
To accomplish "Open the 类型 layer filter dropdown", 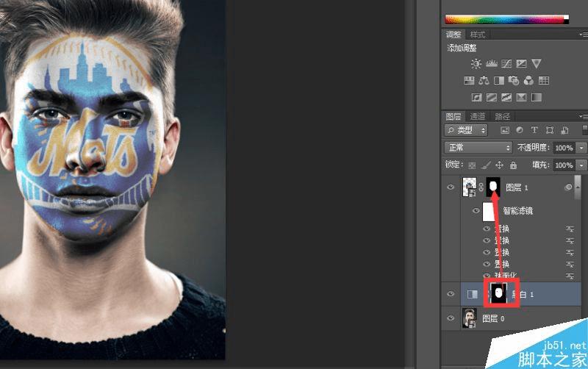I will 466,130.
